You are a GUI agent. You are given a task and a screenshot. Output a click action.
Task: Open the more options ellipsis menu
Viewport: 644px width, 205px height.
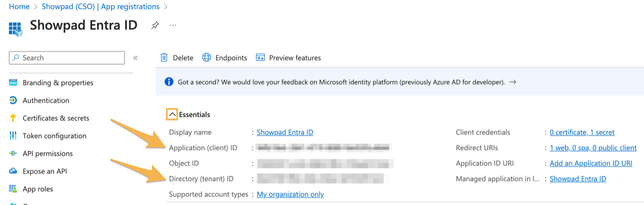click(173, 25)
